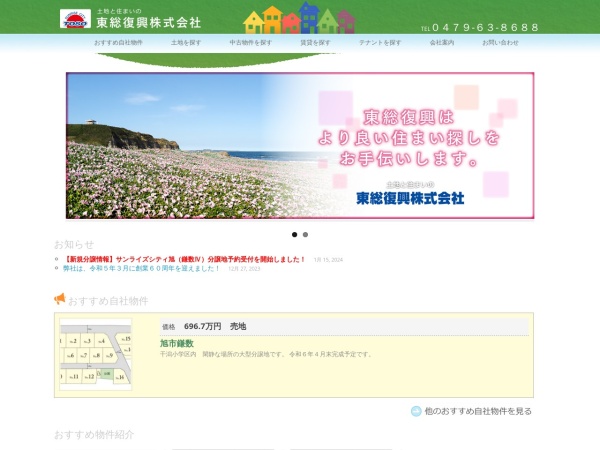Screen dimensions: 600x450
Task: Open the 中古物件を探す menu item
Action: click(x=251, y=42)
